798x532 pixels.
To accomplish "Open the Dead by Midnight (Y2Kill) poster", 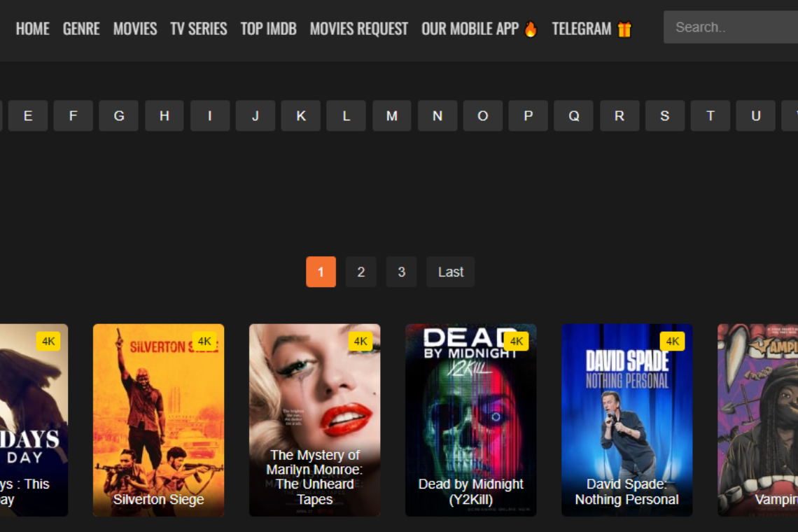I will 471,420.
